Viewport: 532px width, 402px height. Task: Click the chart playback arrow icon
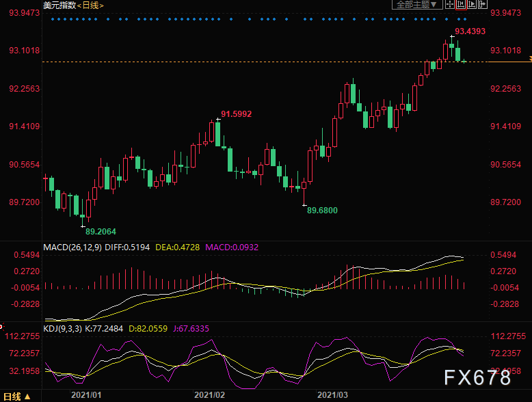[x=472, y=4]
